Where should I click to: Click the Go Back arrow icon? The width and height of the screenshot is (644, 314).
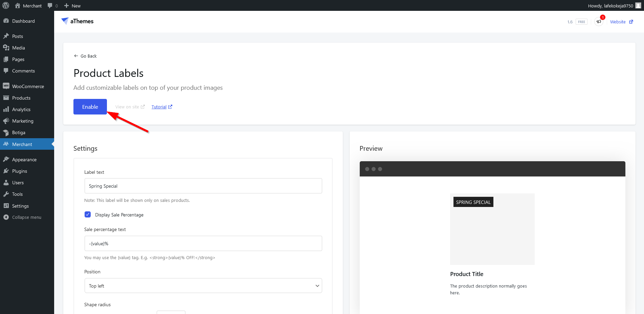click(76, 56)
